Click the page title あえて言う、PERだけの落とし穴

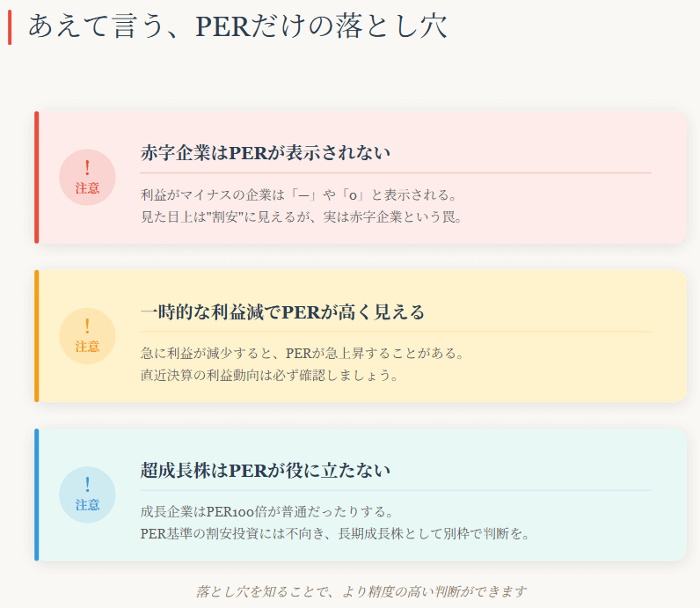237,26
